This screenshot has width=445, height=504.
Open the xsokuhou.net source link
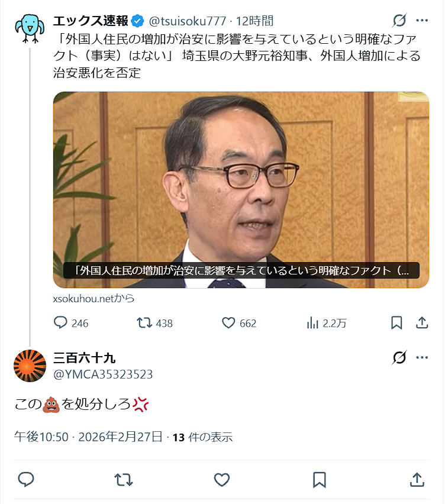coord(93,299)
